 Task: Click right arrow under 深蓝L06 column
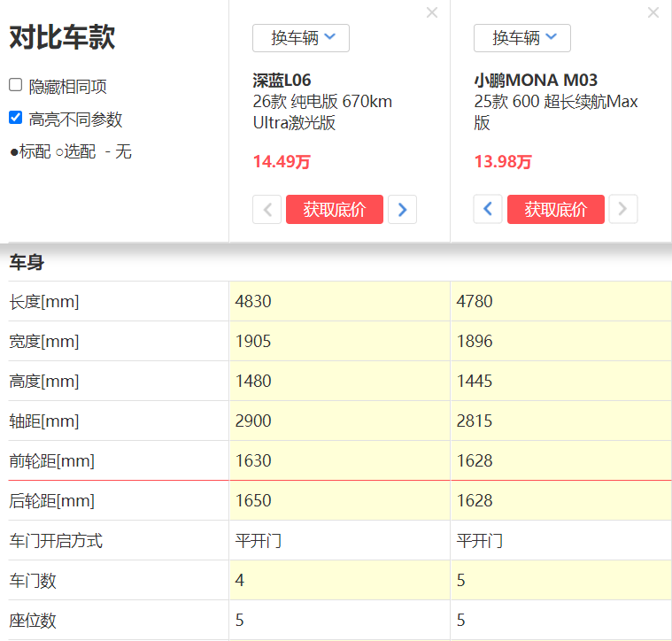click(x=402, y=210)
